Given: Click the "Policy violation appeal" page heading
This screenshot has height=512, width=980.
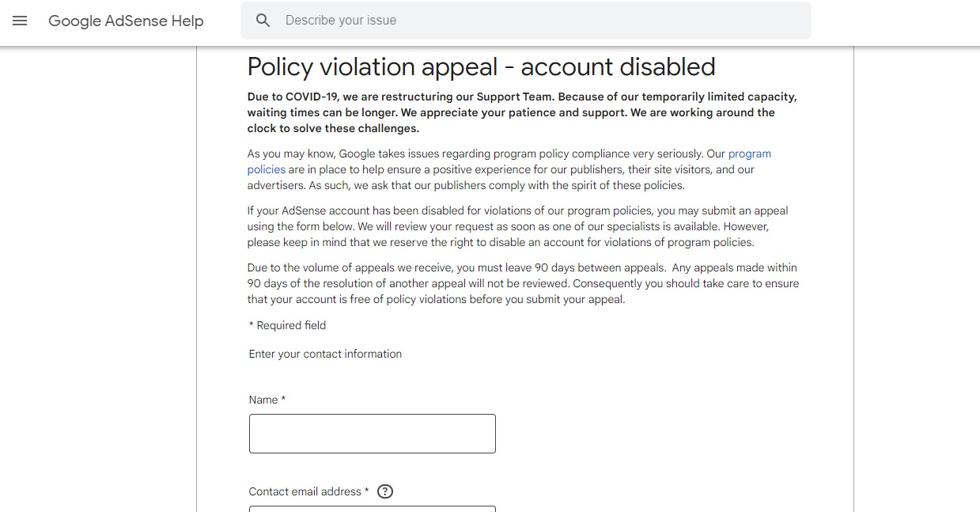Looking at the screenshot, I should click(481, 66).
